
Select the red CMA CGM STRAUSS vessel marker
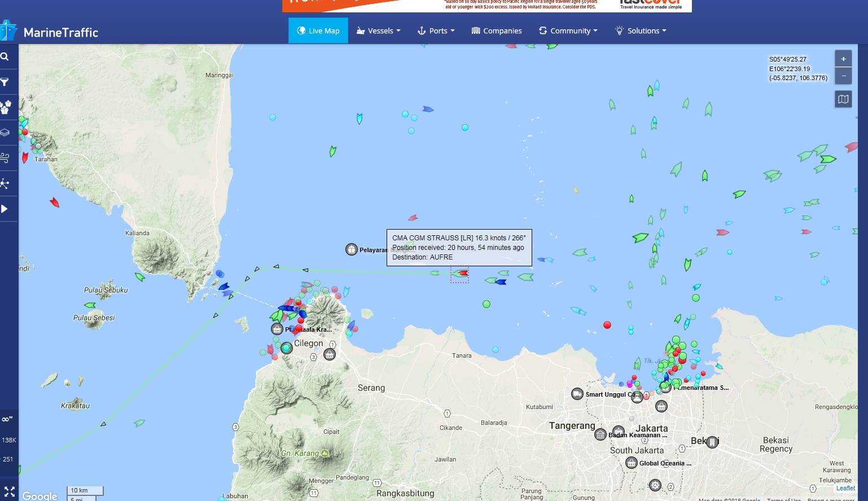(x=463, y=273)
